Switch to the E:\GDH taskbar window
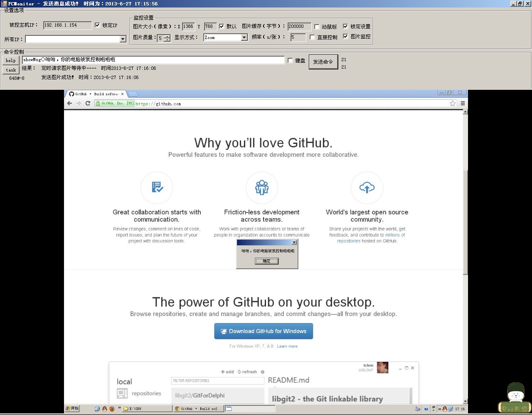The width and height of the screenshot is (532, 415). click(147, 409)
